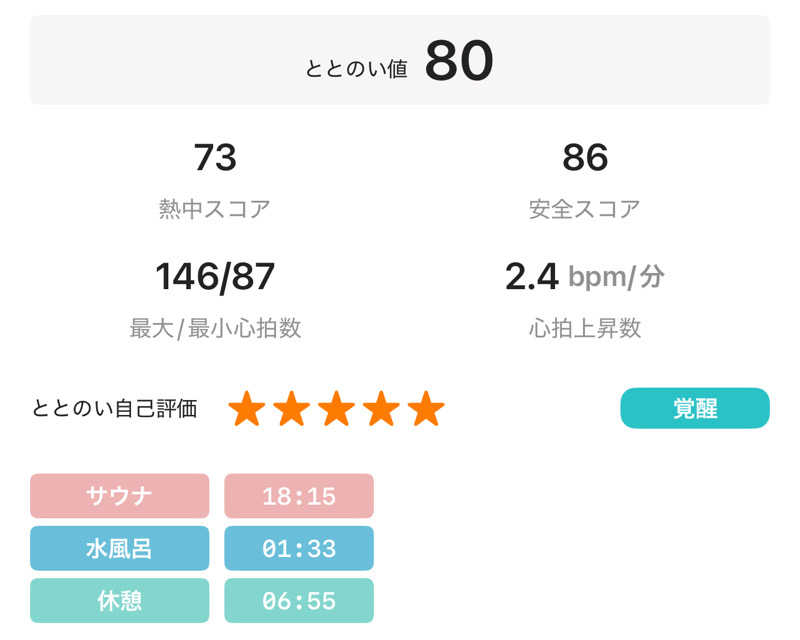Click the fifth orange rating star

click(x=426, y=409)
